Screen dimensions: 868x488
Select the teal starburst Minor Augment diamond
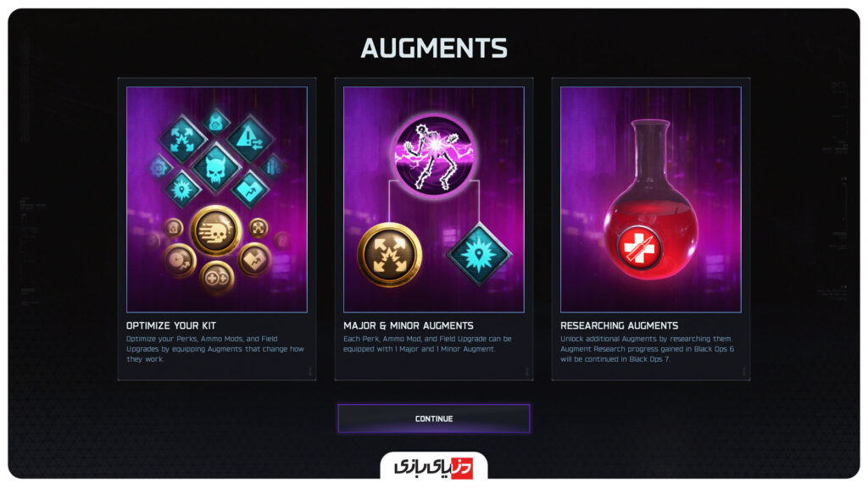click(x=479, y=254)
